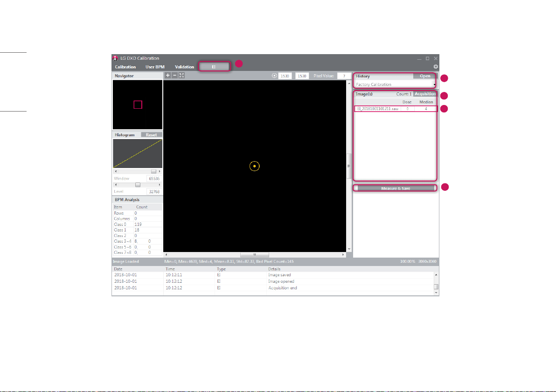The height and width of the screenshot is (392, 556).
Task: Click the Level value field 32768
Action: pyautogui.click(x=154, y=191)
